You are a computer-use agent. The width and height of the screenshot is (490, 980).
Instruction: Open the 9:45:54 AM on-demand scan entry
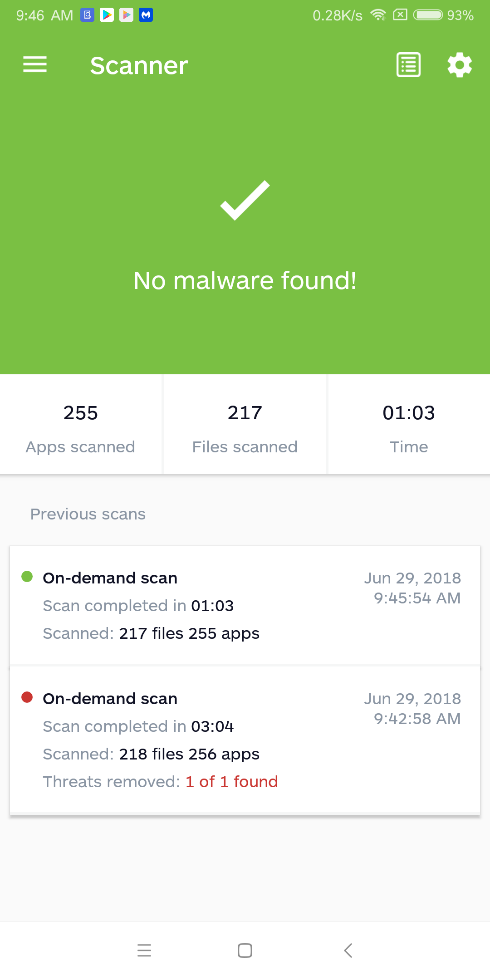point(245,605)
